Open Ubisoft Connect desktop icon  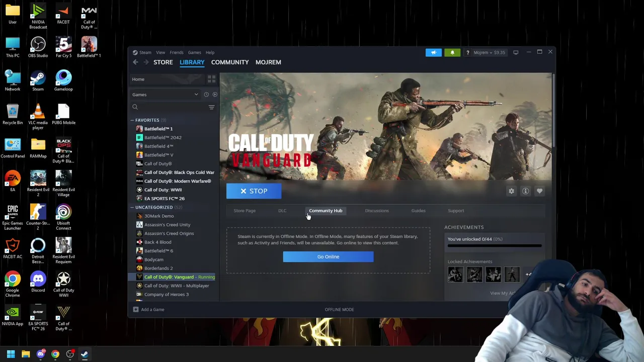tap(63, 217)
